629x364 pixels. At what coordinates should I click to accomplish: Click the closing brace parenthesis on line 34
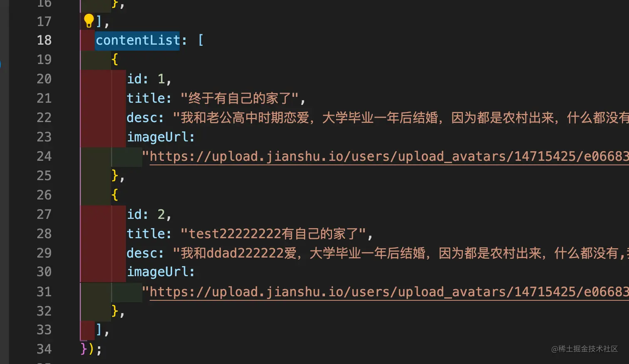pyautogui.click(x=87, y=349)
